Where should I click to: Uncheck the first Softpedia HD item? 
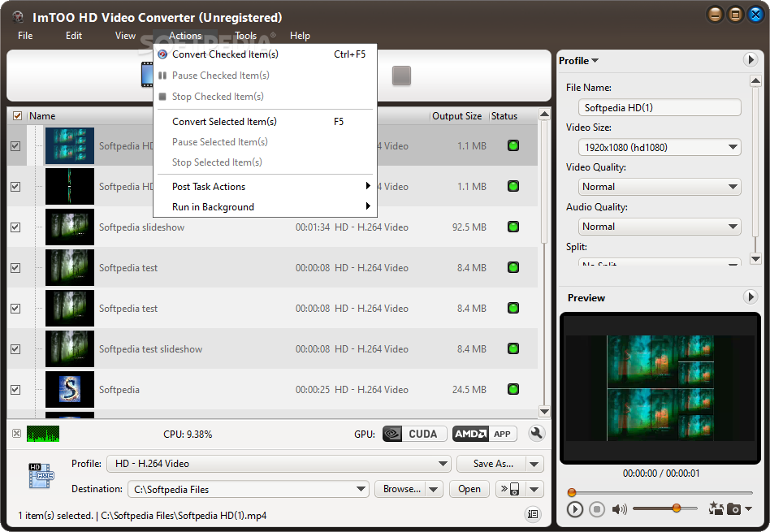(x=15, y=146)
